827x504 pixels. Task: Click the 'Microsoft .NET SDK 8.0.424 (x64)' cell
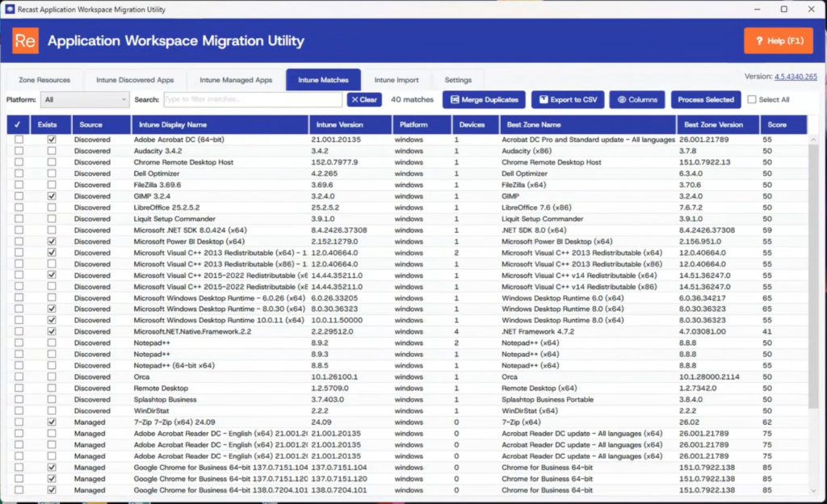click(190, 230)
